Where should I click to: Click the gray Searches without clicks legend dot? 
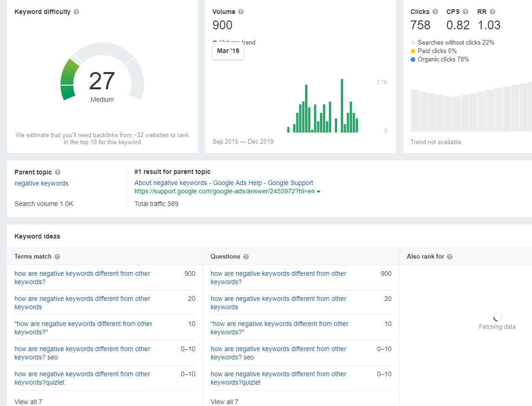[413, 43]
